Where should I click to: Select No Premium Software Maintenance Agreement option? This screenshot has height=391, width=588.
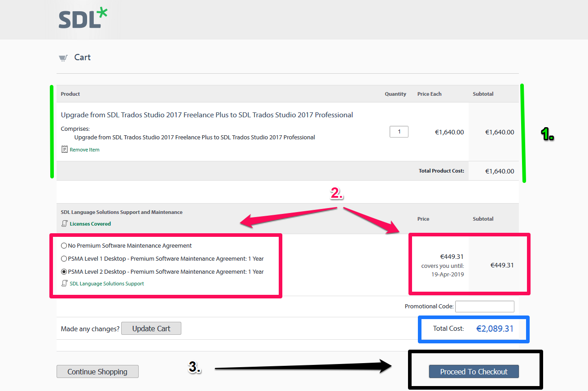point(64,246)
